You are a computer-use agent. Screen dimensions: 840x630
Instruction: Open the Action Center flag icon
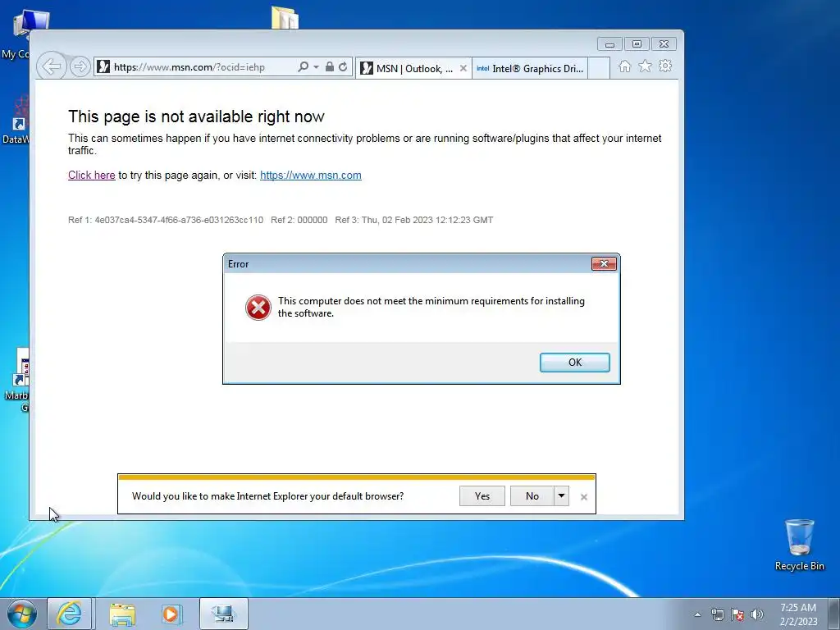pyautogui.click(x=737, y=614)
